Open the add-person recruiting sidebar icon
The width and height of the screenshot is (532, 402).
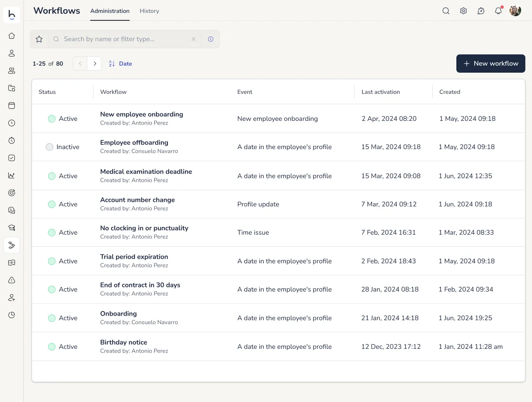tap(12, 297)
